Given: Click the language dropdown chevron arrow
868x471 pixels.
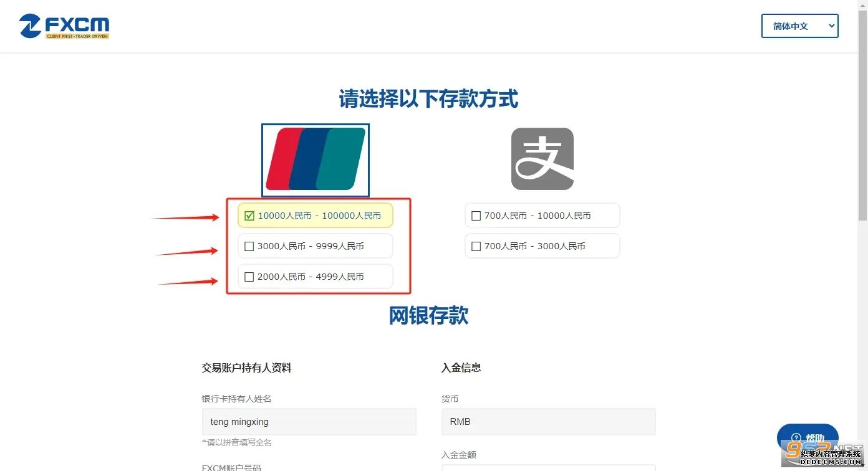Looking at the screenshot, I should click(x=831, y=26).
